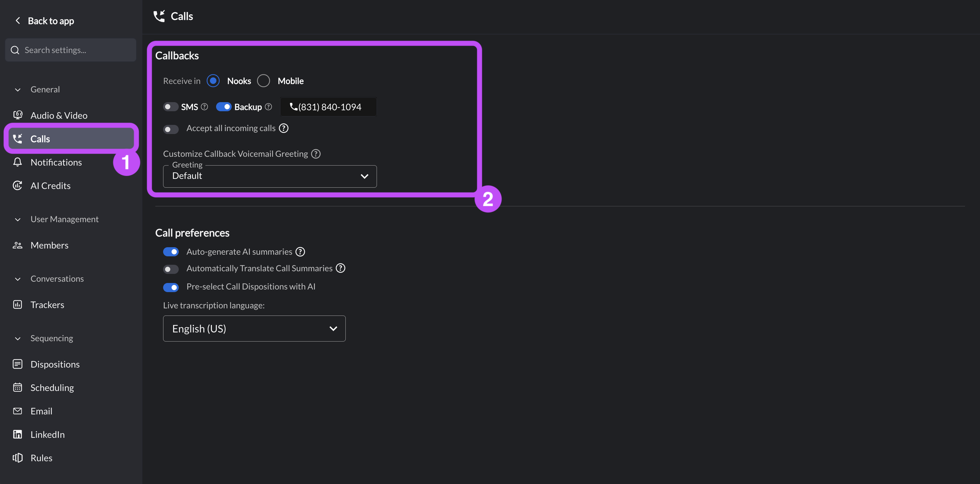Collapse the General section chevron

point(18,89)
